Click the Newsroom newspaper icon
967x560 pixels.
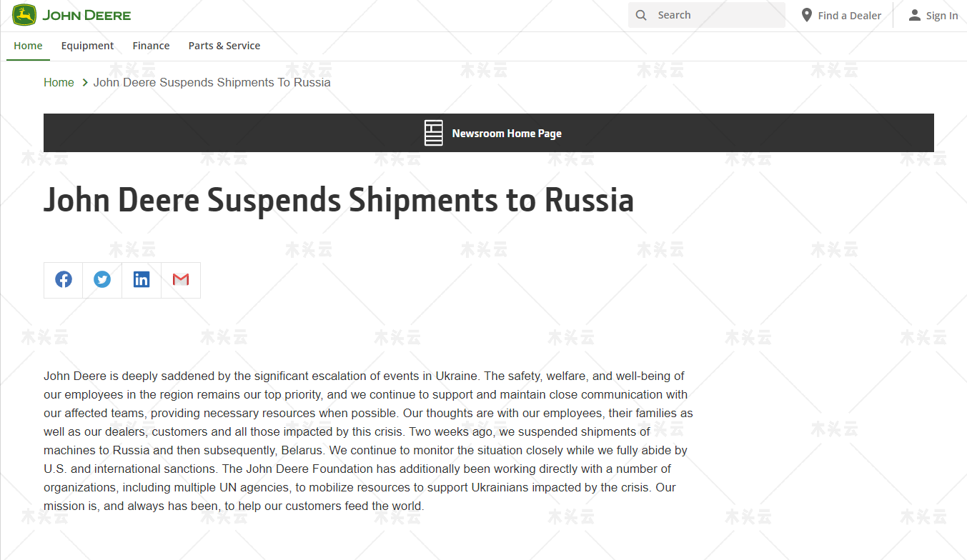434,133
